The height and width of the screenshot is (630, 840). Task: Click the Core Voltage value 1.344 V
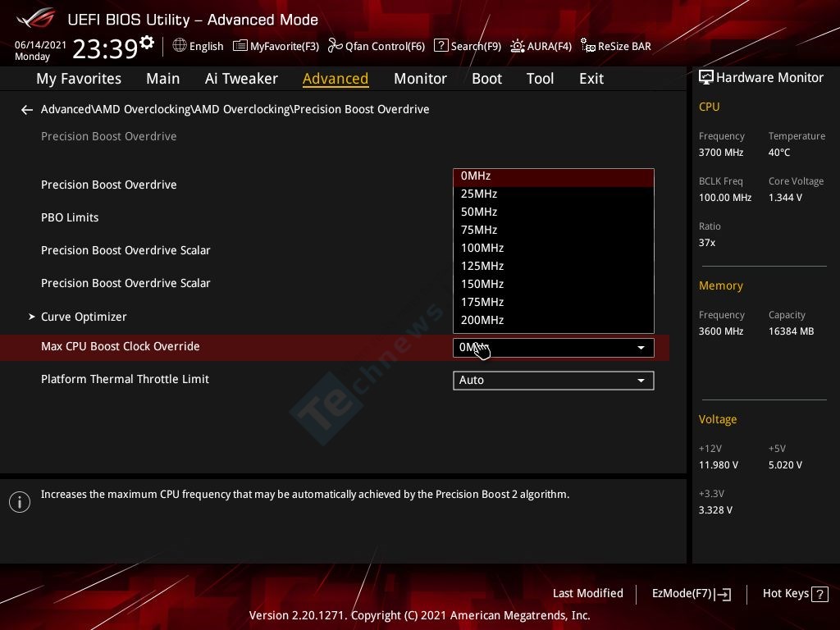[785, 198]
